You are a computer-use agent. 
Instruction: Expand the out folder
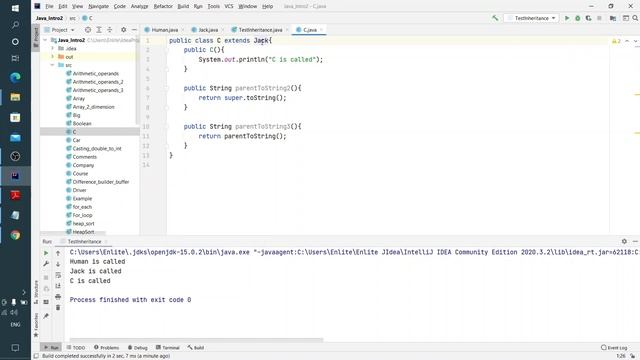point(52,57)
